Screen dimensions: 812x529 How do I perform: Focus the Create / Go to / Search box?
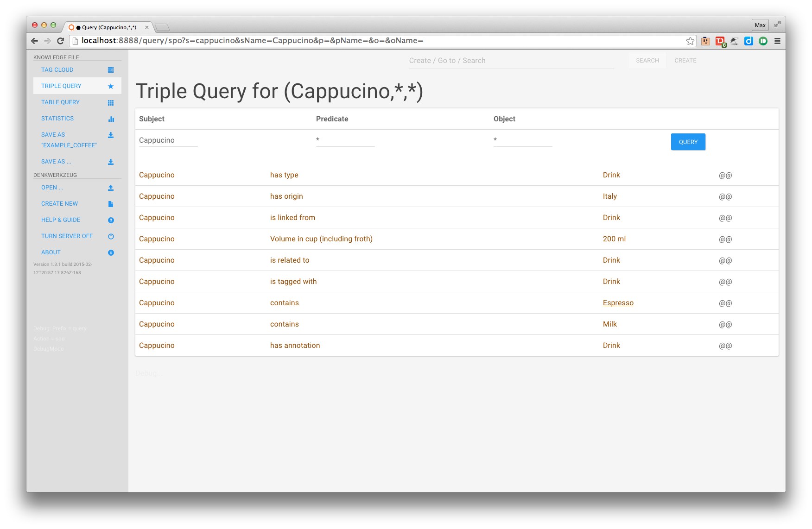(x=511, y=61)
